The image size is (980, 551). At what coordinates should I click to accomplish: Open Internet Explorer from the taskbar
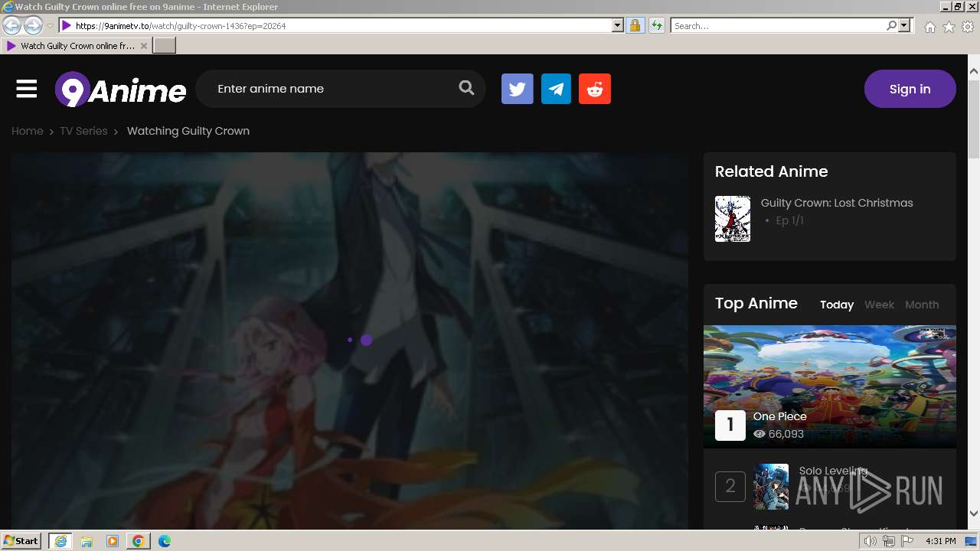60,541
